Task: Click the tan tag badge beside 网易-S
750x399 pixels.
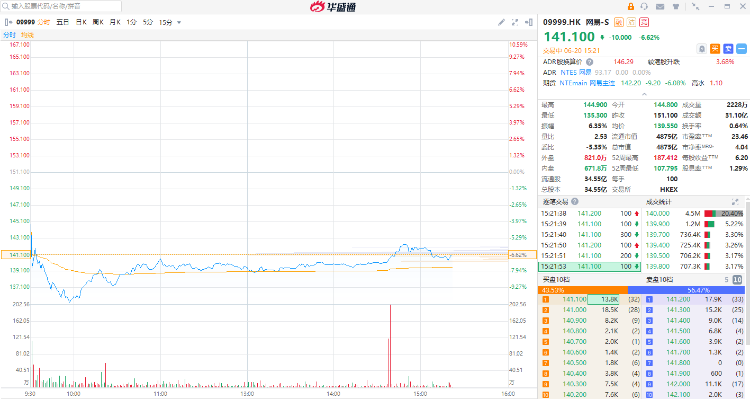Action: tap(631, 22)
